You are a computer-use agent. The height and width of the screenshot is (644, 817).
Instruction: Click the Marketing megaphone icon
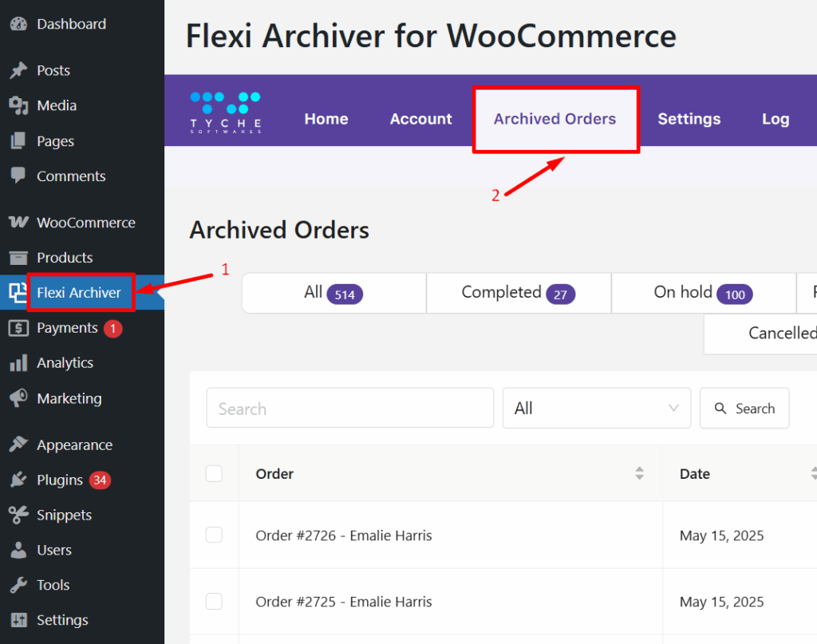pyautogui.click(x=18, y=398)
